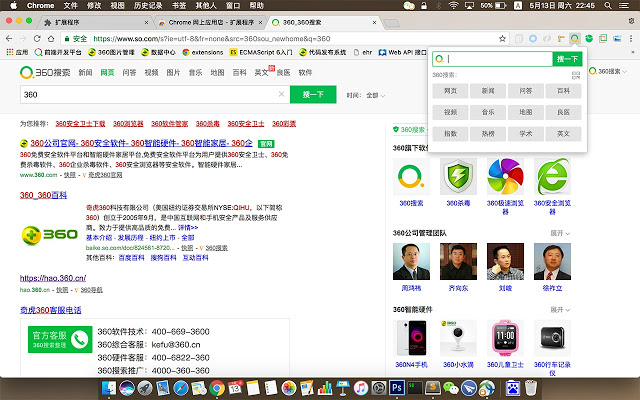This screenshot has height=400, width=640.
Task: Open the 书签 menu in the menu bar
Action: coord(179,6)
